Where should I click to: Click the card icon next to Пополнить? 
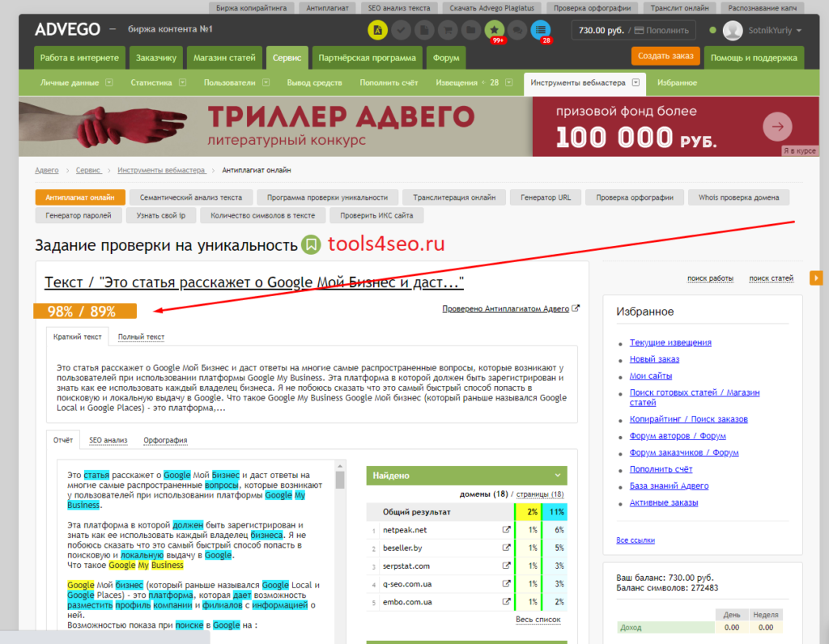(x=639, y=30)
